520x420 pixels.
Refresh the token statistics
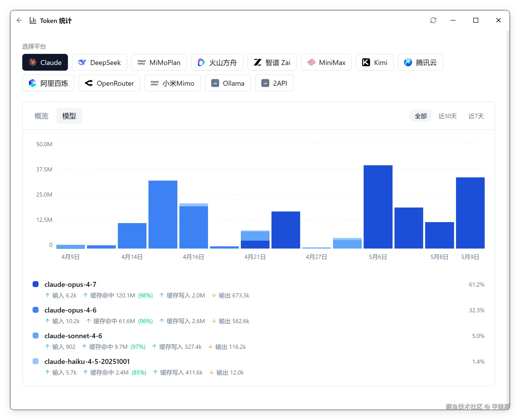click(x=433, y=20)
